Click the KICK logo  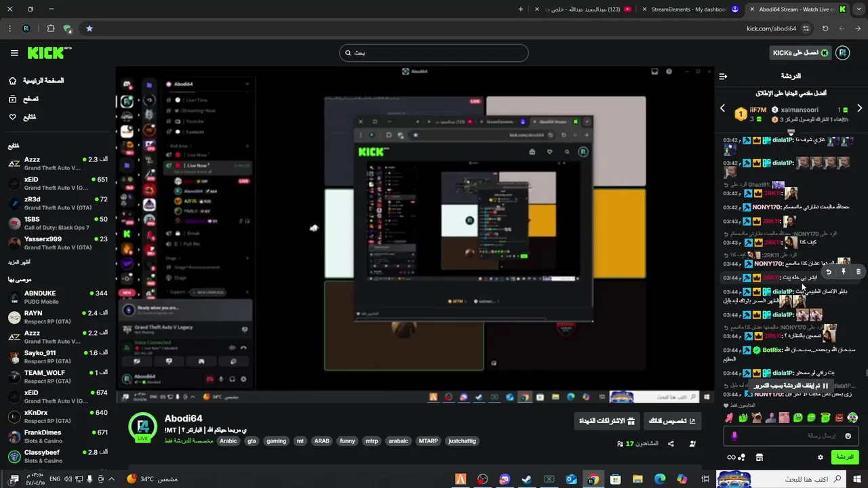[49, 53]
